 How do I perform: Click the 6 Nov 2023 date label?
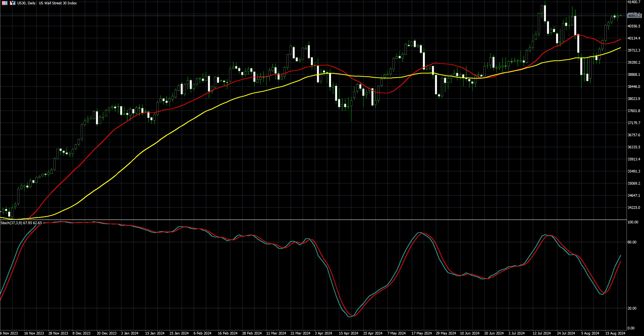[9, 333]
